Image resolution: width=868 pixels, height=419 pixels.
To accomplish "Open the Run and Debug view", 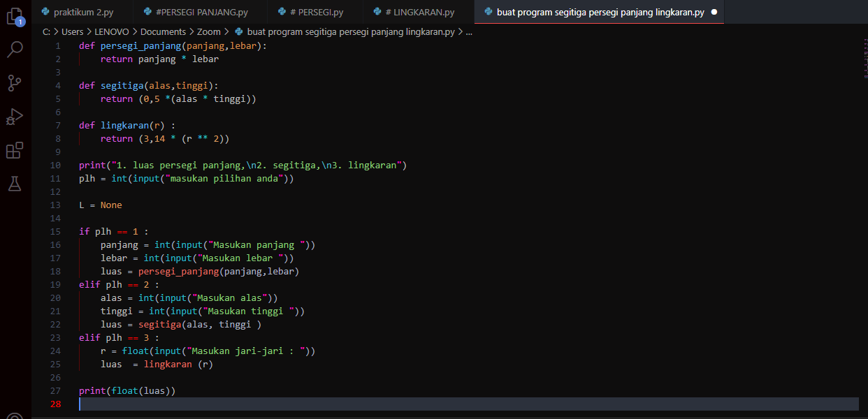I will point(15,117).
